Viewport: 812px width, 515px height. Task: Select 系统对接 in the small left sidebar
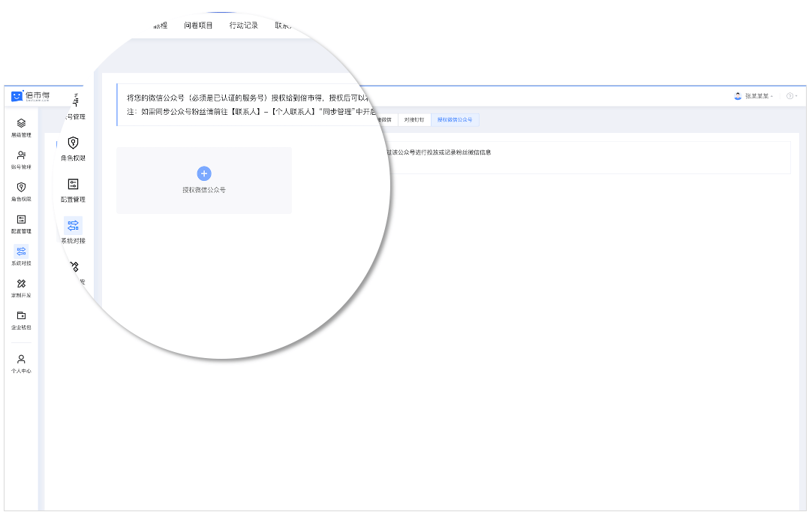[21, 255]
